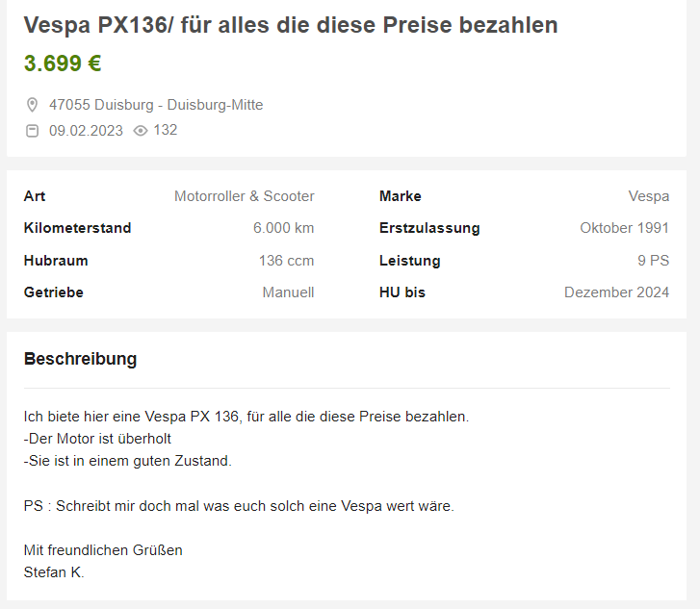Click the Motorroller & Scooter category value

coord(244,196)
